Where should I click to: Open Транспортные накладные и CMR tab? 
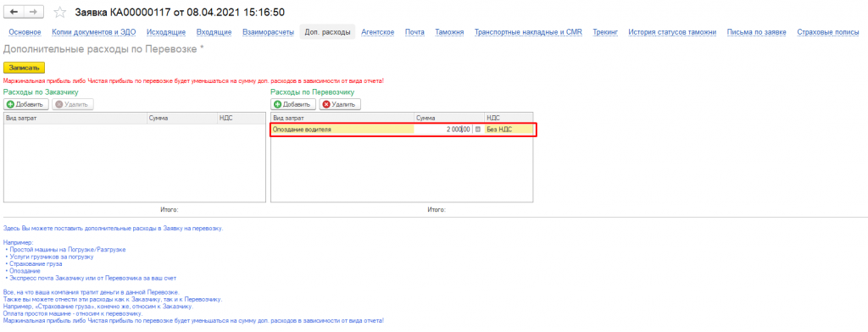click(x=528, y=32)
